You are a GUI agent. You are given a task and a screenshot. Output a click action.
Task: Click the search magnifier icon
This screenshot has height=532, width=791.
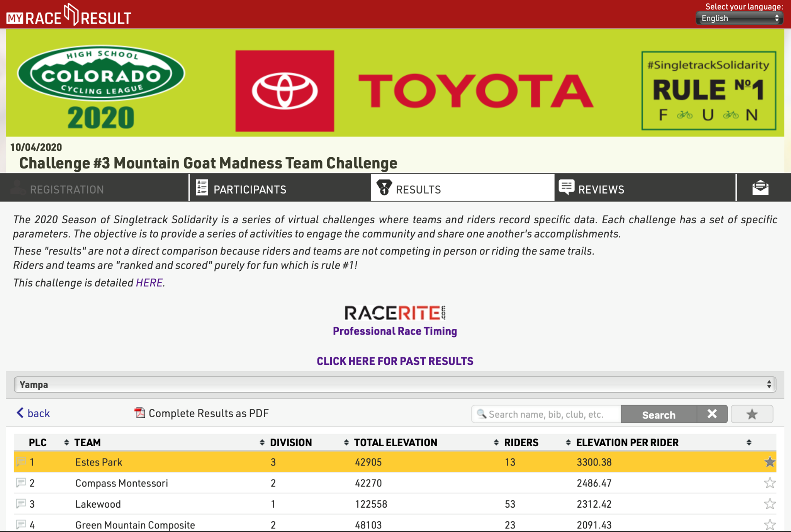(x=481, y=414)
